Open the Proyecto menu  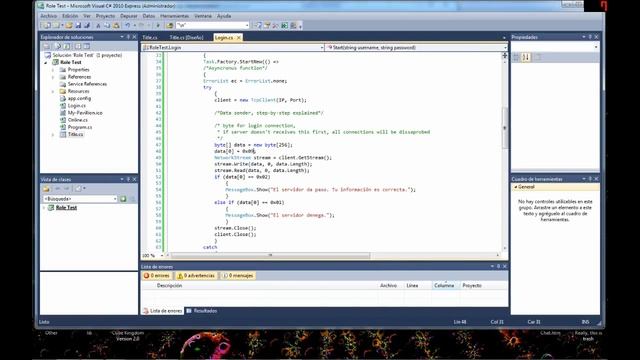pyautogui.click(x=105, y=16)
